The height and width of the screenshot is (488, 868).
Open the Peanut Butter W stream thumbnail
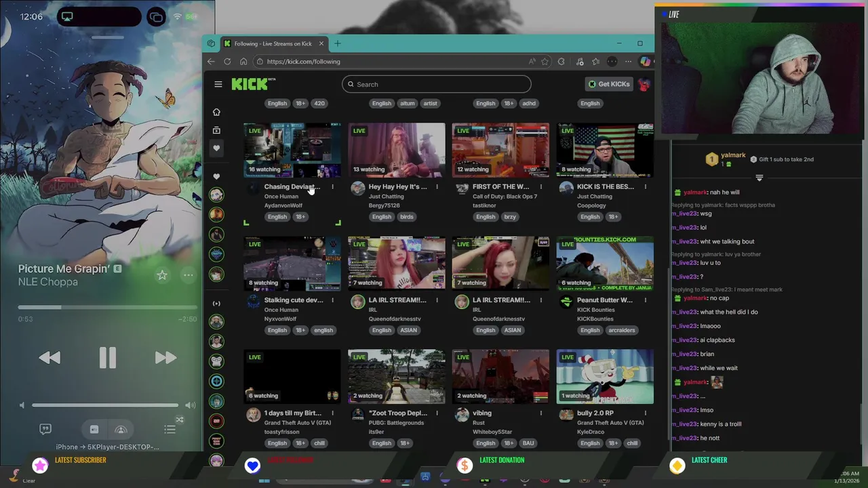point(605,263)
